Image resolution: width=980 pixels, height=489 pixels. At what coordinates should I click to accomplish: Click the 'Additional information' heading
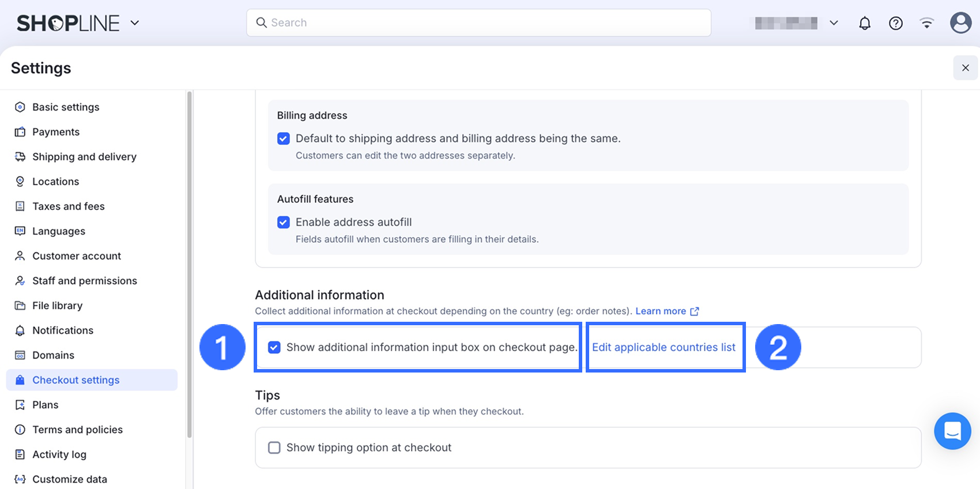click(x=319, y=295)
